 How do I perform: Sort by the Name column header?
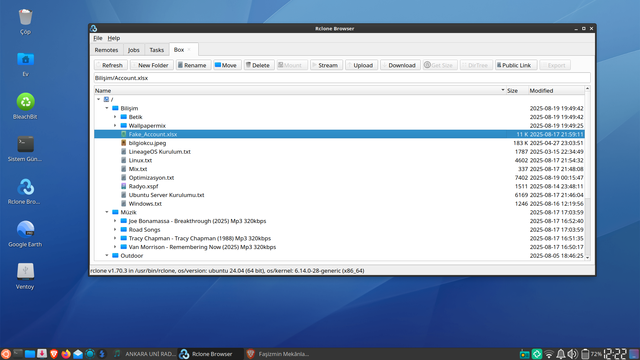click(x=300, y=91)
